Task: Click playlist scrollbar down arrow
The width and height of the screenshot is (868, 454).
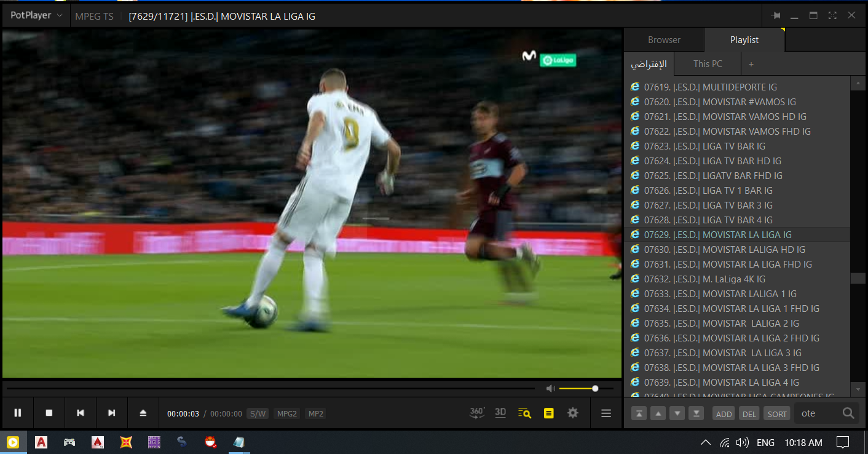Action: (858, 389)
